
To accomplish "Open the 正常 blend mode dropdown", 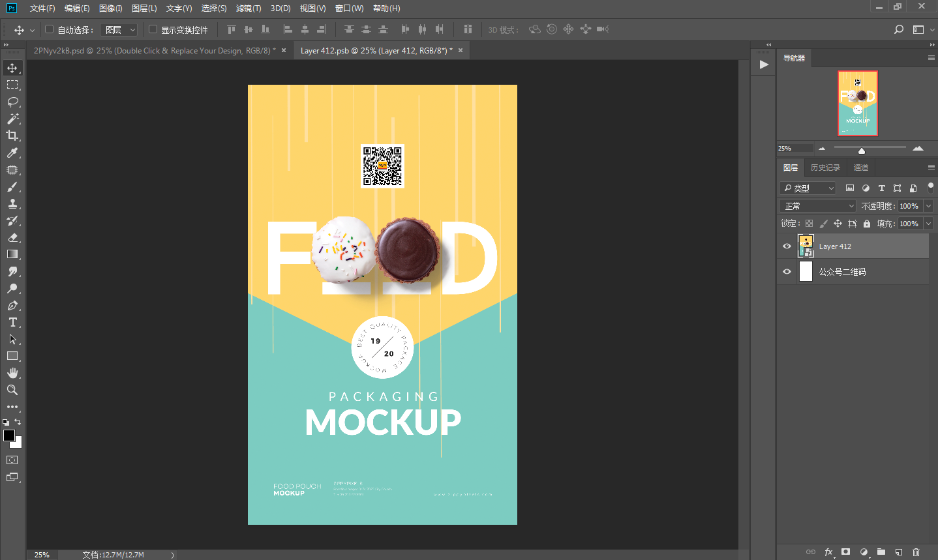I will [818, 206].
